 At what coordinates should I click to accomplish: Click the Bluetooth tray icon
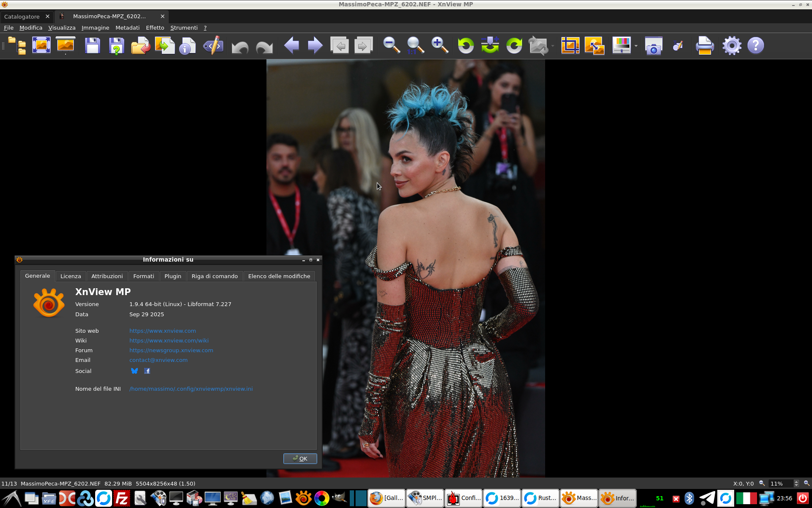[x=689, y=498]
